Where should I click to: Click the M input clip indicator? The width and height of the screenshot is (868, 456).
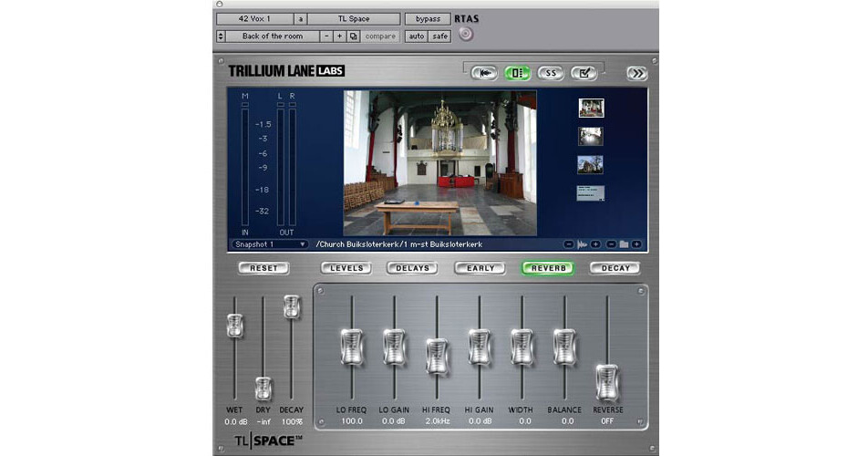click(244, 104)
